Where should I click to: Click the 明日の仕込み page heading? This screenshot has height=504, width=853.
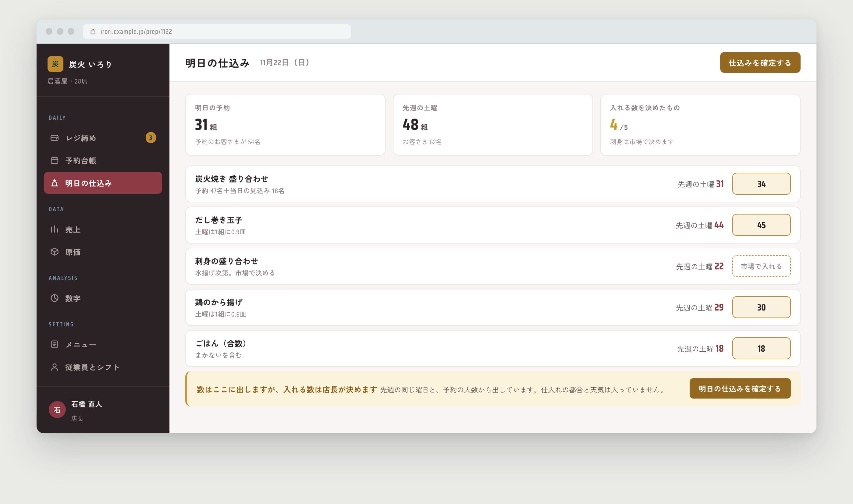[217, 63]
